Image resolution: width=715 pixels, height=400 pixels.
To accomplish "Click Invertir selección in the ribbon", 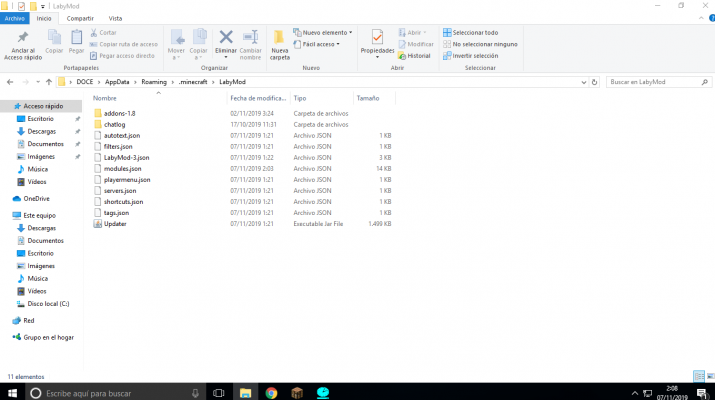I will coord(475,56).
